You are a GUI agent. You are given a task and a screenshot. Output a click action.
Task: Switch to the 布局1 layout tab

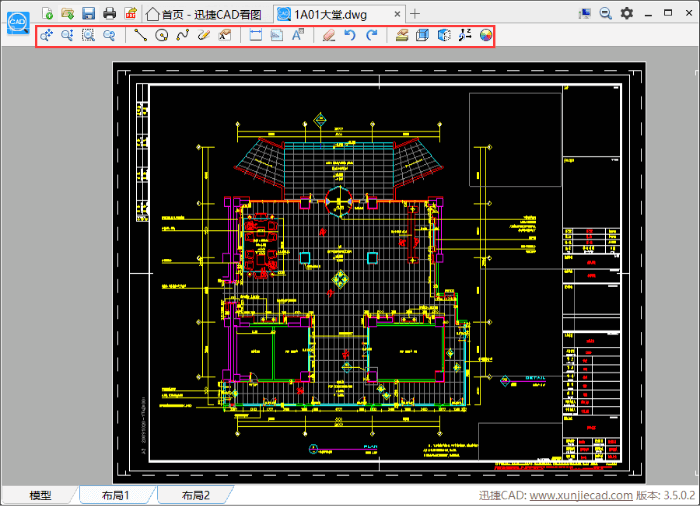(115, 495)
